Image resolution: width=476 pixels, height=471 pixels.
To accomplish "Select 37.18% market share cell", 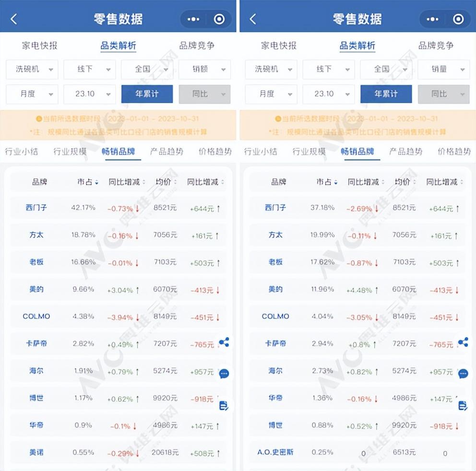I will 322,208.
